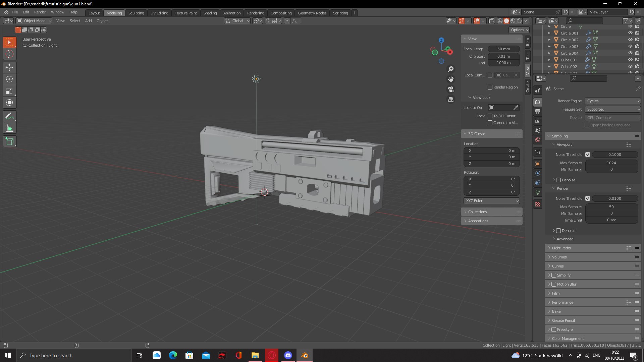The image size is (644, 362).
Task: Open the View Layer properties tab
Action: coord(538,121)
